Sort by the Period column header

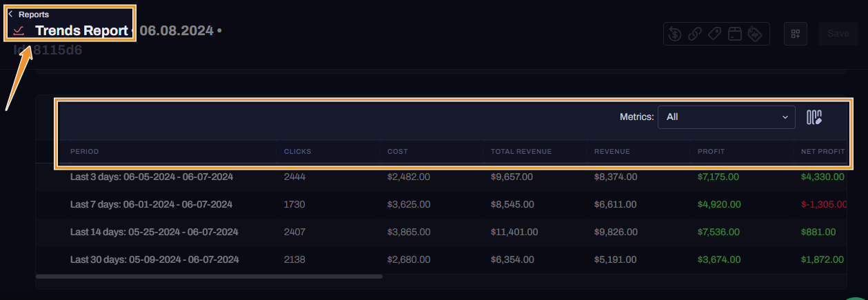(x=85, y=152)
